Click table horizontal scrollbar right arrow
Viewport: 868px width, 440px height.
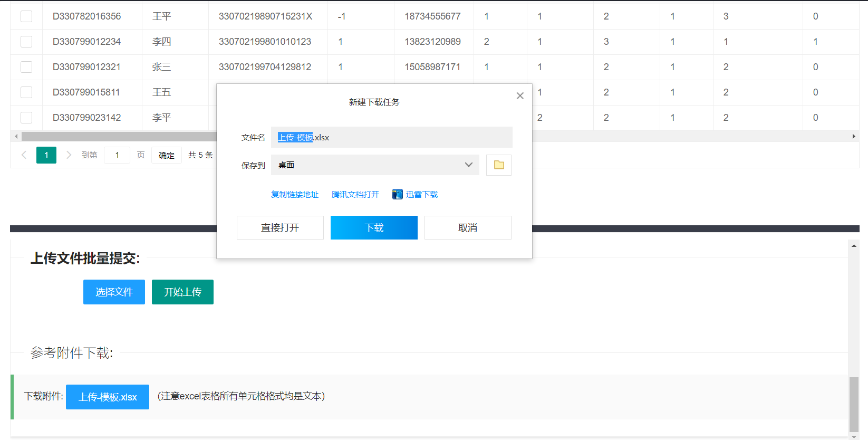pos(854,136)
